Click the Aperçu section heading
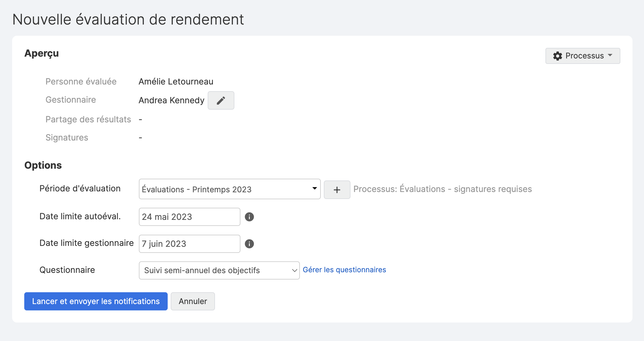 [x=42, y=53]
